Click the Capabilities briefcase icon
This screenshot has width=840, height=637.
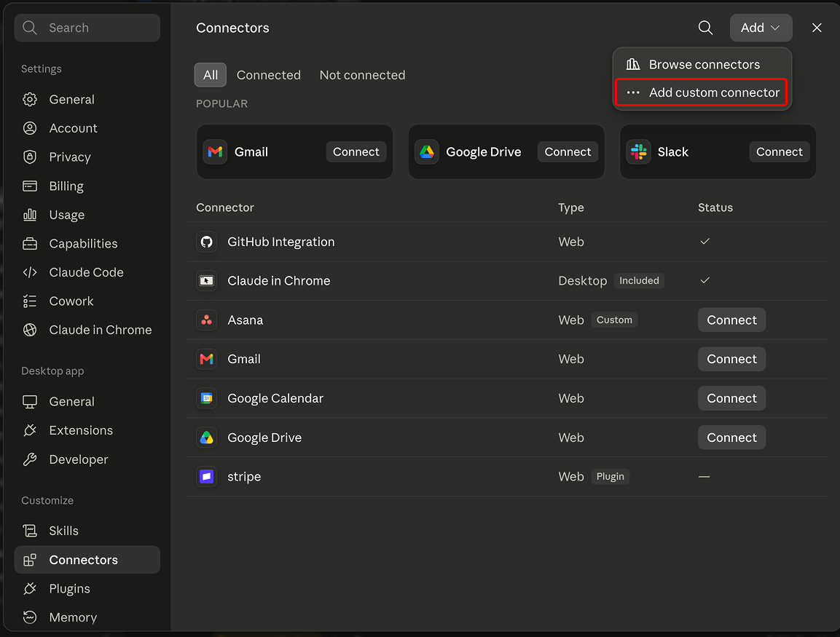(x=30, y=244)
